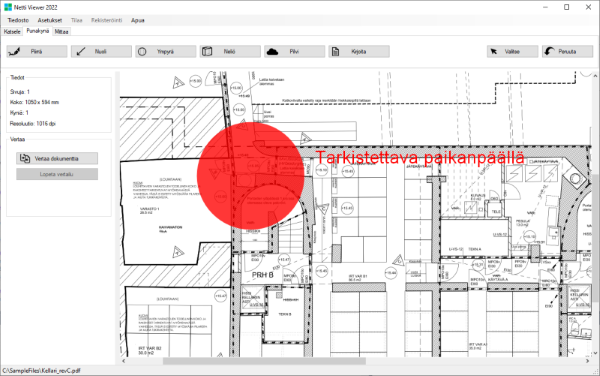Open the Tiedosto menu
Image resolution: width=600 pixels, height=376 pixels.
tap(18, 20)
